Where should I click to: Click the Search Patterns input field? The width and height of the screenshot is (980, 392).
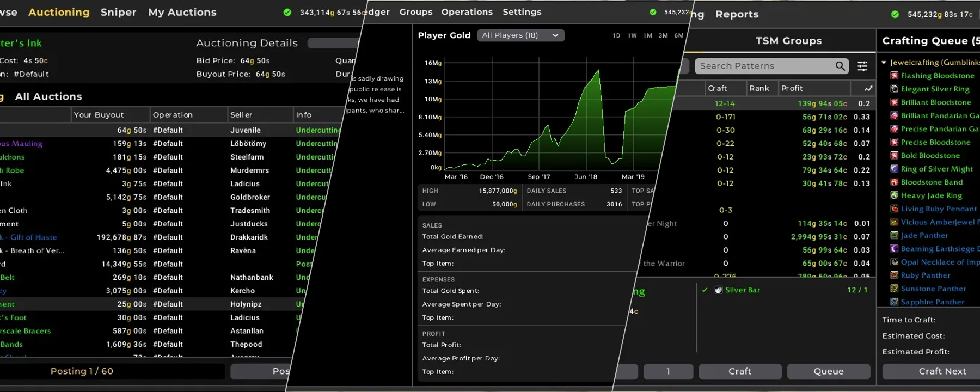(x=771, y=66)
